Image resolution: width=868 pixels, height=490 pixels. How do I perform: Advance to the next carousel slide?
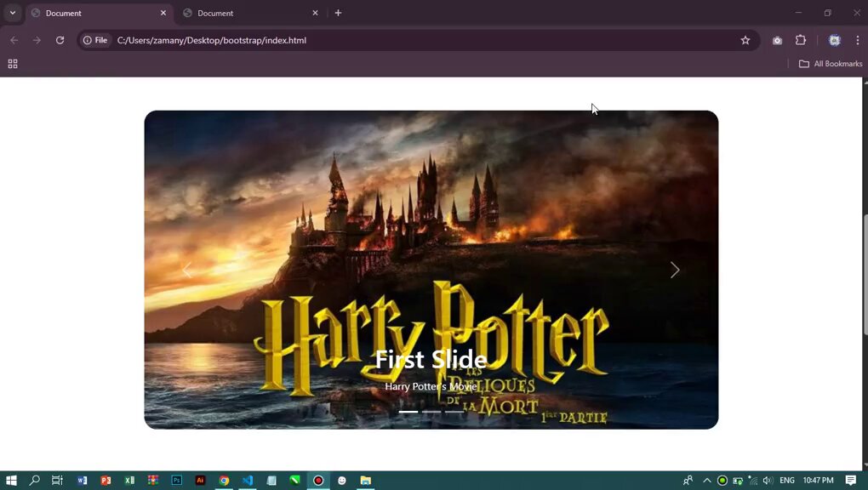[675, 271]
